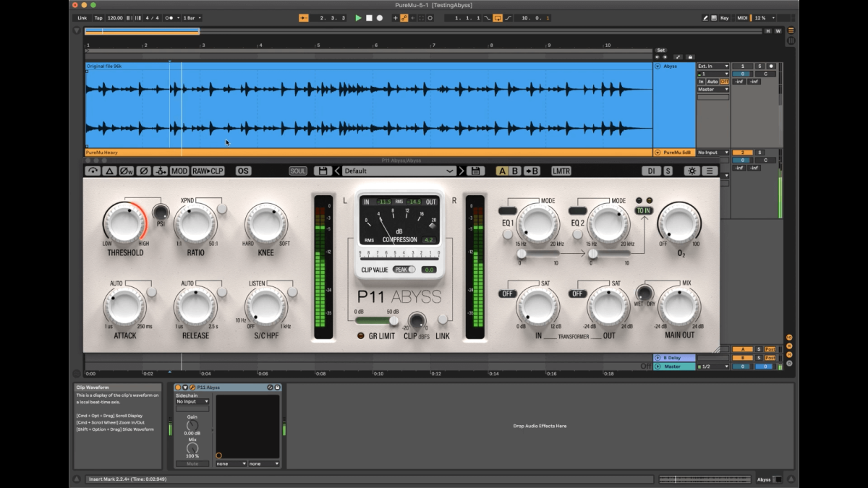Click the GR limit 0 dB to 50 dB slider
Screen dimensions: 868x488
click(377, 320)
